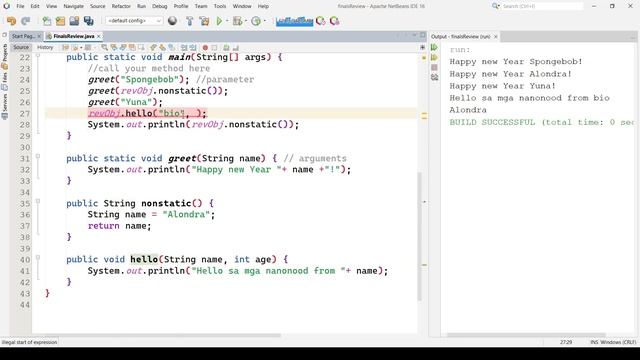Open the Edit menu
The height and width of the screenshot is (360, 640).
point(35,6)
